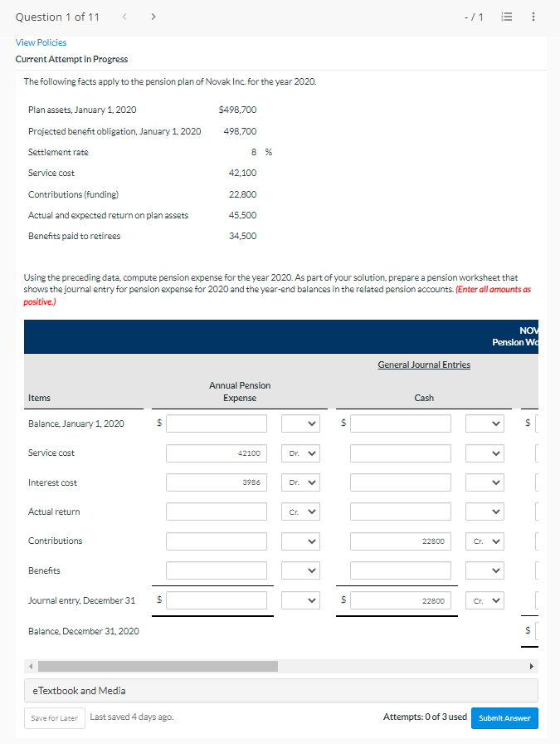Click the General Journal Entries link
Viewport: 560px width, 744px height.
(423, 364)
